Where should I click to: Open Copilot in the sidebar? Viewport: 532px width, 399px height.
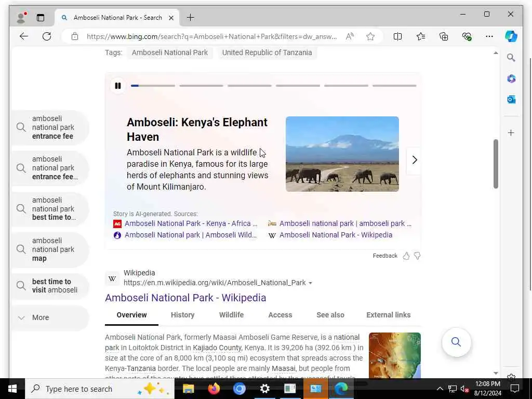tap(511, 36)
